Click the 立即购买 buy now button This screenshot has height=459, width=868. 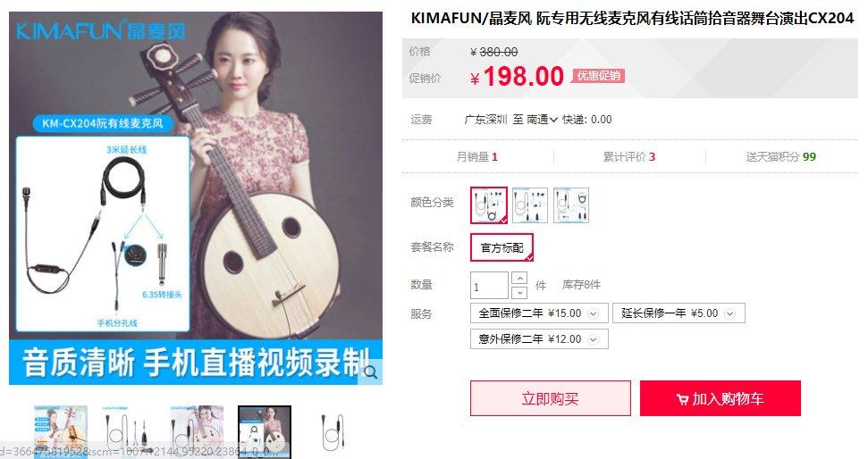tap(551, 398)
